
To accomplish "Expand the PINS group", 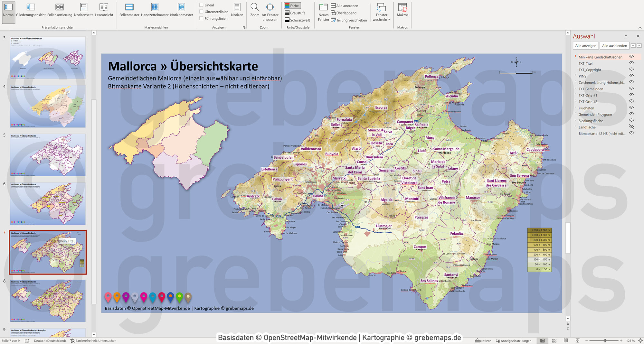I will coord(575,76).
